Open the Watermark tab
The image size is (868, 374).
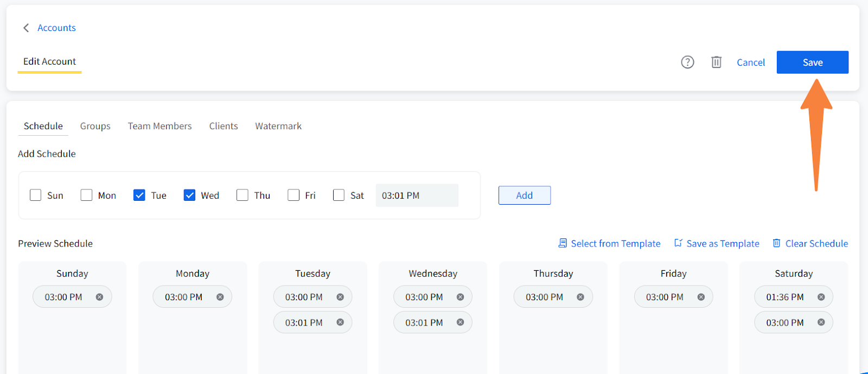click(278, 126)
